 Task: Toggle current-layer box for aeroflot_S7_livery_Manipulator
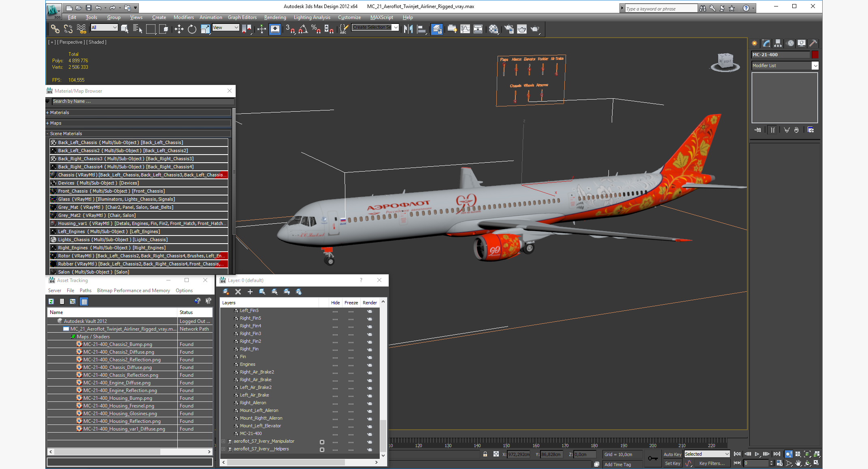322,442
